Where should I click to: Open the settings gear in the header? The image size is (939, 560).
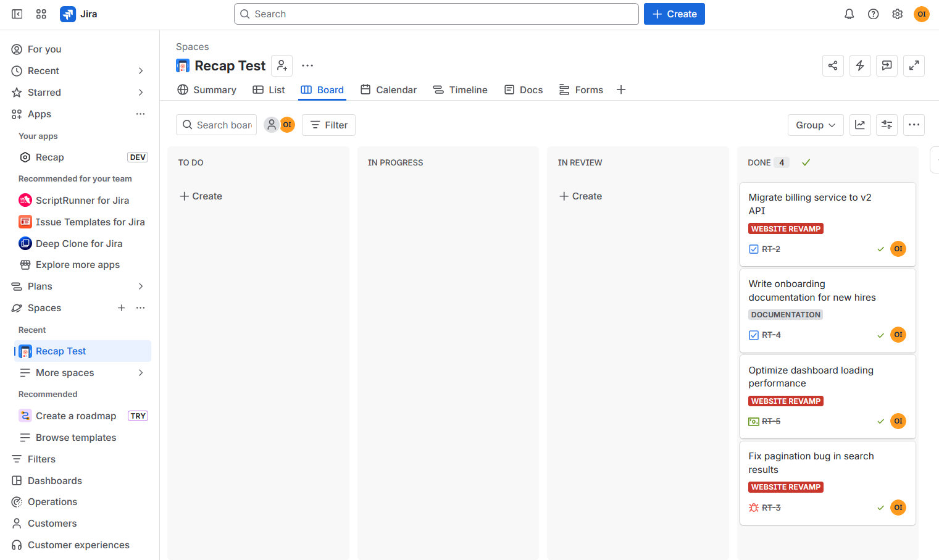click(x=898, y=14)
